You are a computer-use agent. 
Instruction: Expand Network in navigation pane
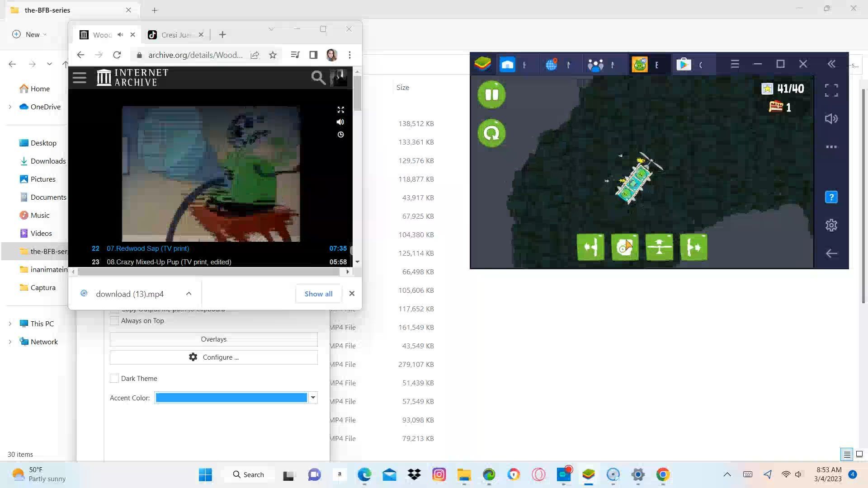pyautogui.click(x=10, y=342)
